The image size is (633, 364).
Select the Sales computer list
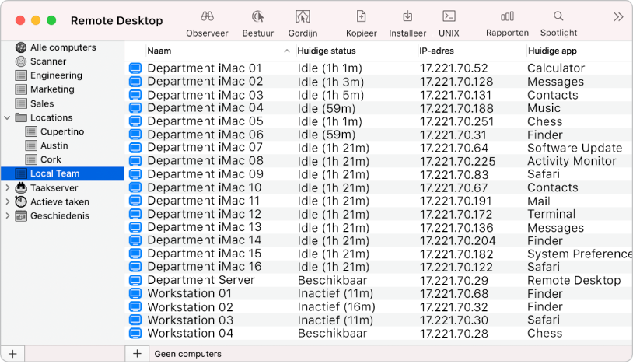[x=42, y=103]
